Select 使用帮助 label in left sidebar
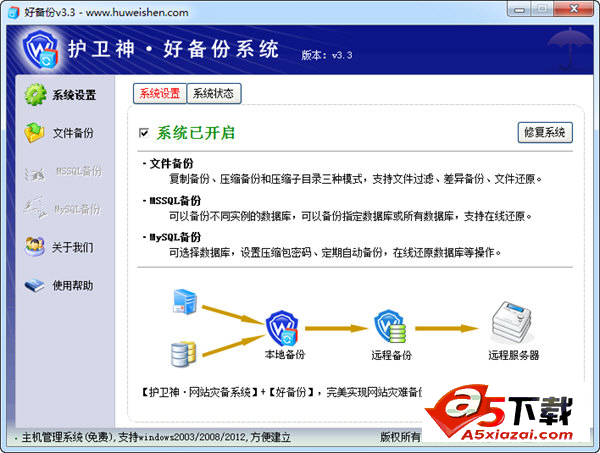This screenshot has height=453, width=600. pyautogui.click(x=73, y=285)
